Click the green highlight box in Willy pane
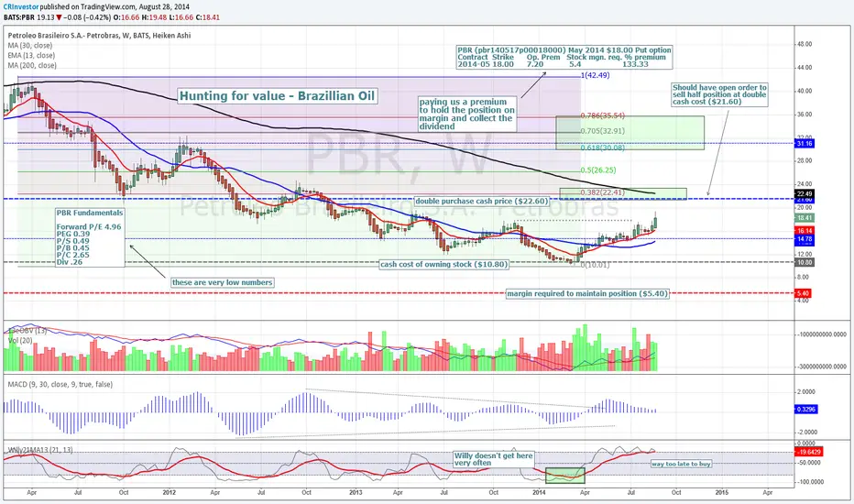854x504 pixels. (x=564, y=475)
